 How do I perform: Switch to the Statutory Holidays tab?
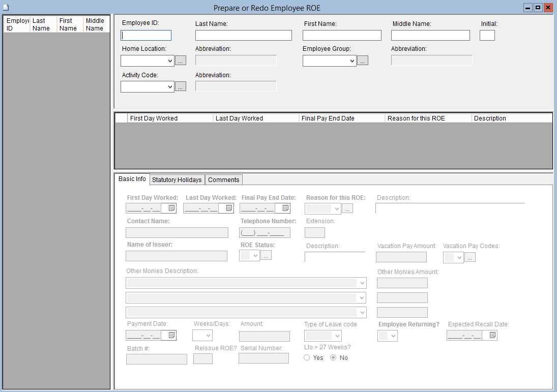pyautogui.click(x=177, y=179)
